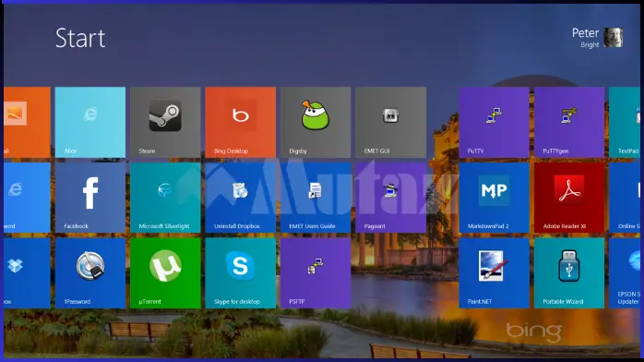Launch the PuTTY tile

click(x=495, y=122)
